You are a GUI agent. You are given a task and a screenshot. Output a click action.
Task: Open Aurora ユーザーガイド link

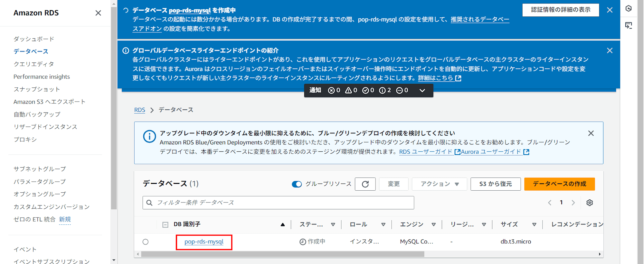[x=495, y=152]
